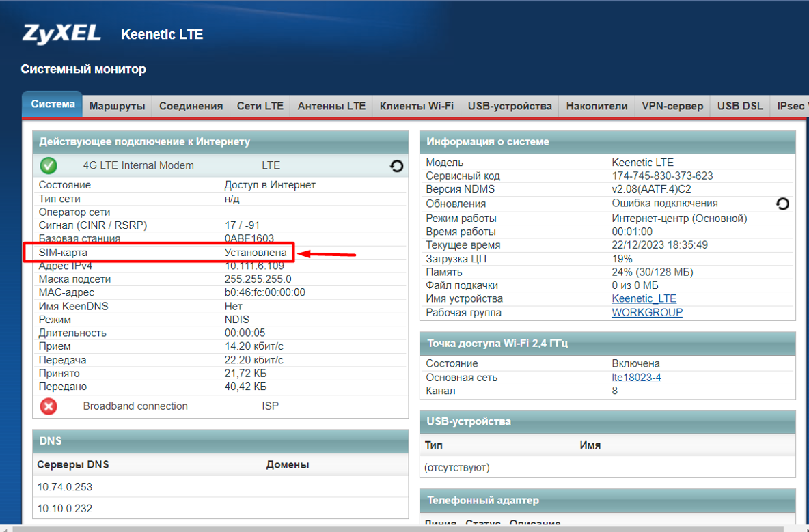Click the Прием value 14.20 кбит/с

coord(254,346)
